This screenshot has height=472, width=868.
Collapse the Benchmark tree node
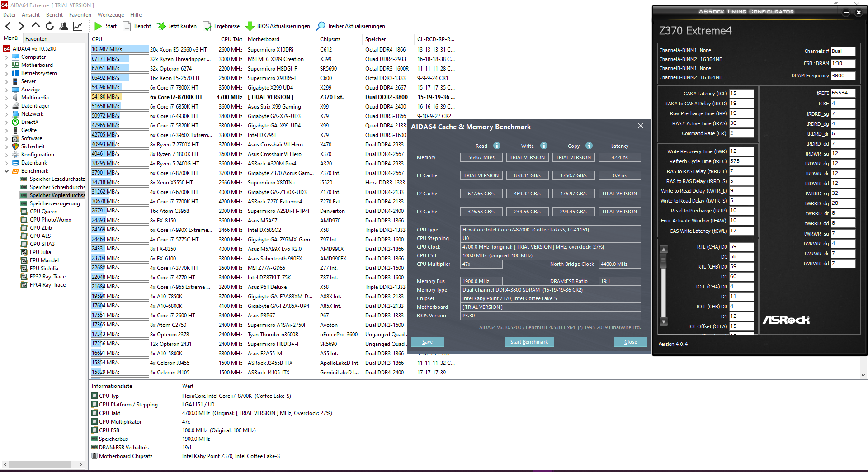click(6, 171)
